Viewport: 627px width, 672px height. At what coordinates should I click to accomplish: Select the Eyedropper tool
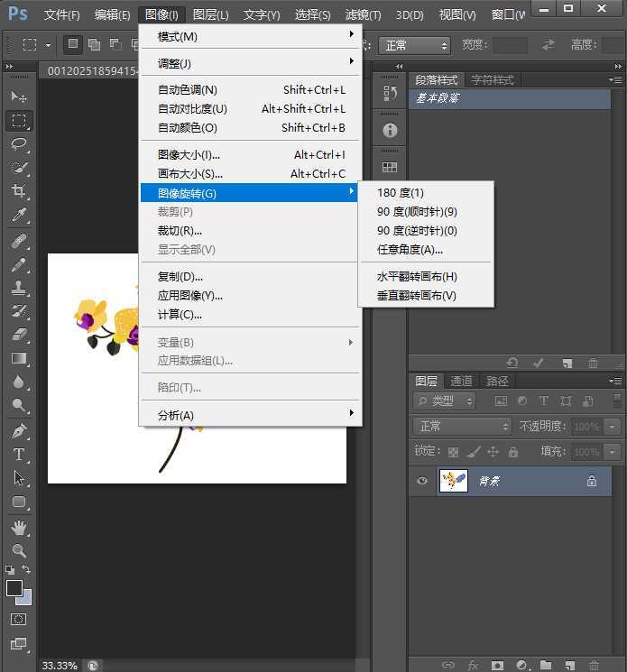tap(19, 215)
